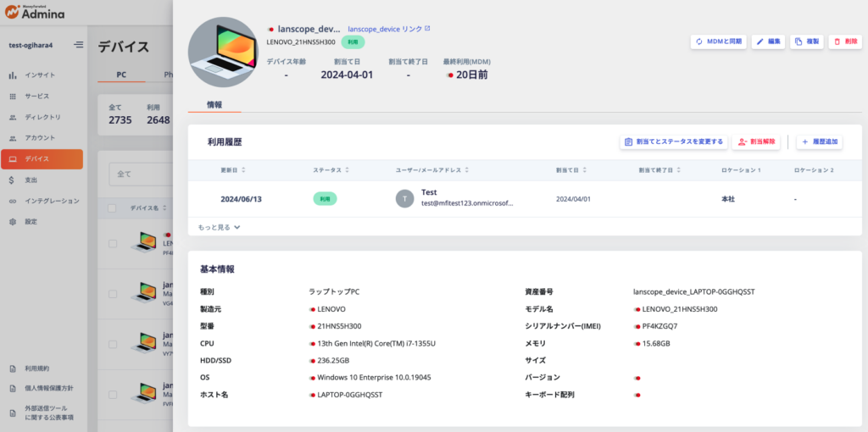Click the 利用 badge beside LENOVO_21HNS5H300 header

click(x=353, y=42)
